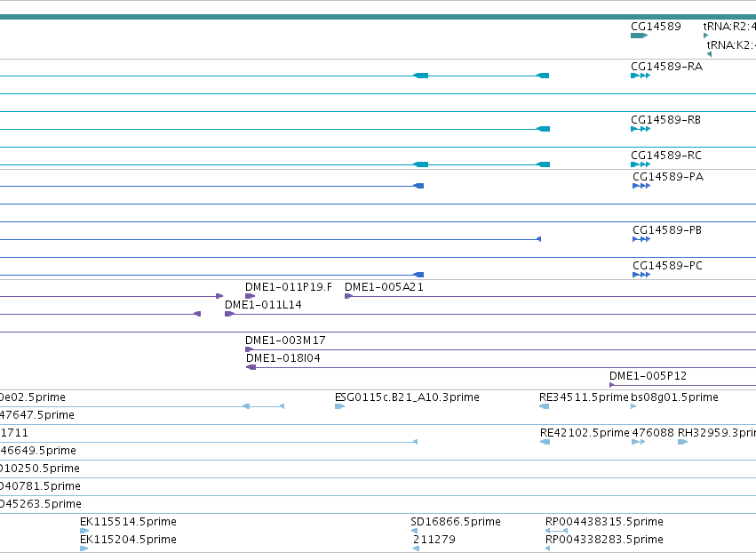Click the purple reverse arrow left of DME1-011L14
The image size is (756, 553).
tap(197, 314)
